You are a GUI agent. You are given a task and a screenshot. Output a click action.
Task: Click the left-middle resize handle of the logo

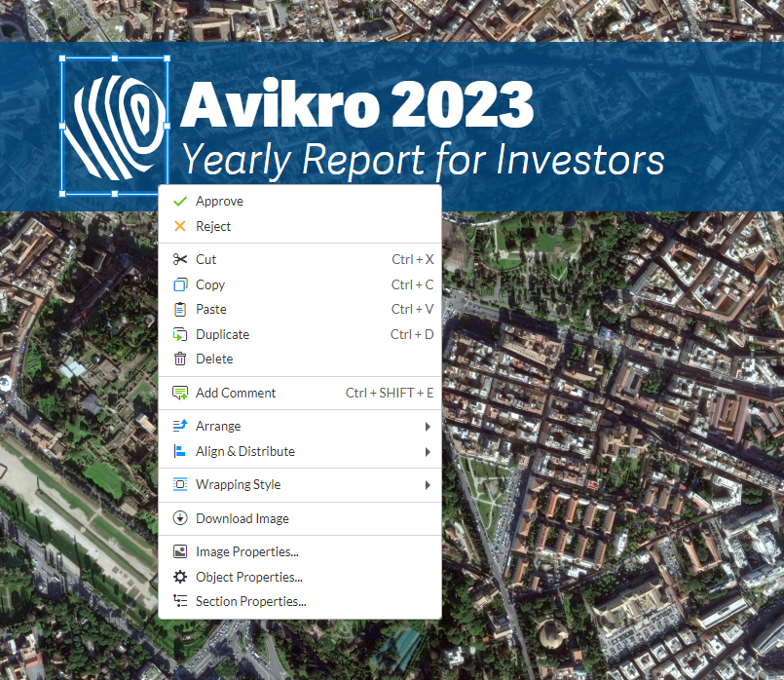(x=62, y=126)
